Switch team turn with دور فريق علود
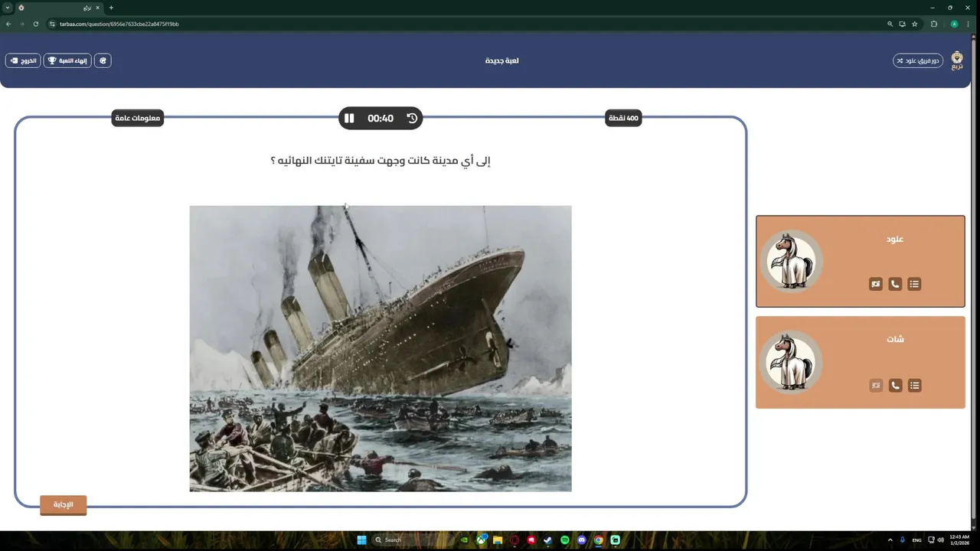Viewport: 980px width, 551px height. pos(918,60)
